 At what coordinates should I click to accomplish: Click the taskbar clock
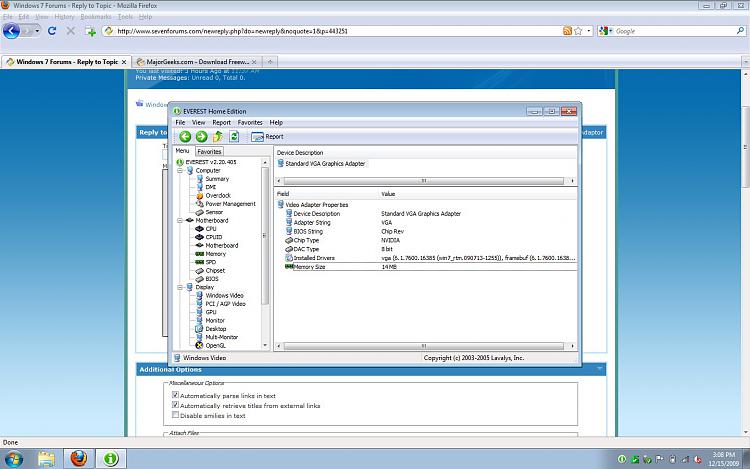(724, 459)
